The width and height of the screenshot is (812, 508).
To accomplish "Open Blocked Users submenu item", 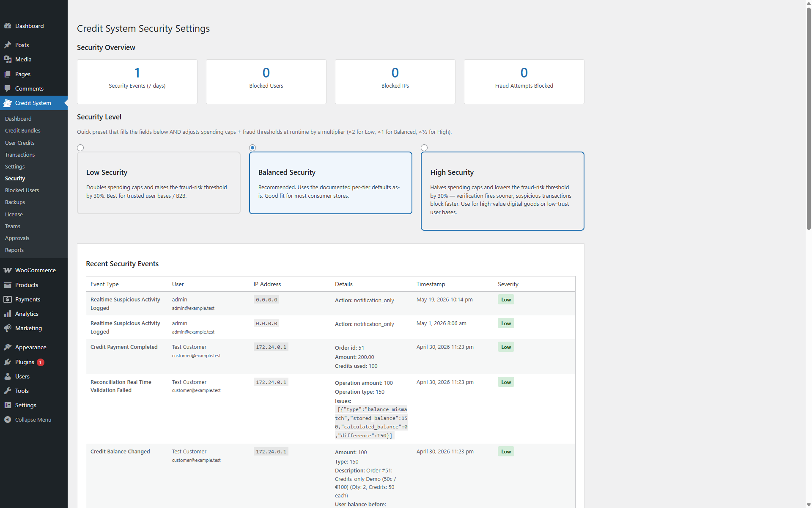I will pyautogui.click(x=22, y=190).
